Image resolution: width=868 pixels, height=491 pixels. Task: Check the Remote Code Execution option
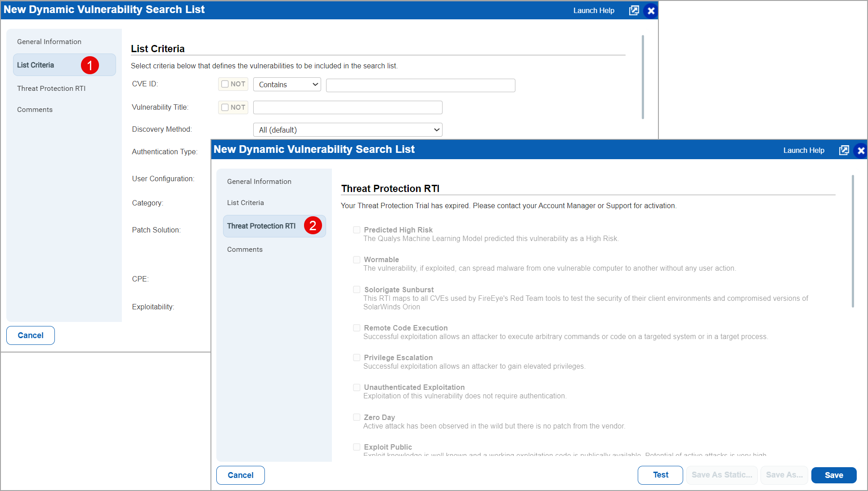(357, 327)
